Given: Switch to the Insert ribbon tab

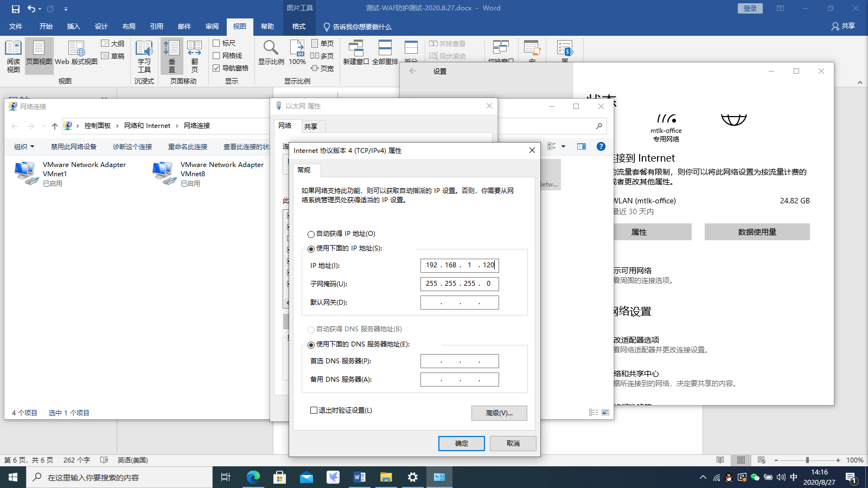Looking at the screenshot, I should tap(73, 27).
